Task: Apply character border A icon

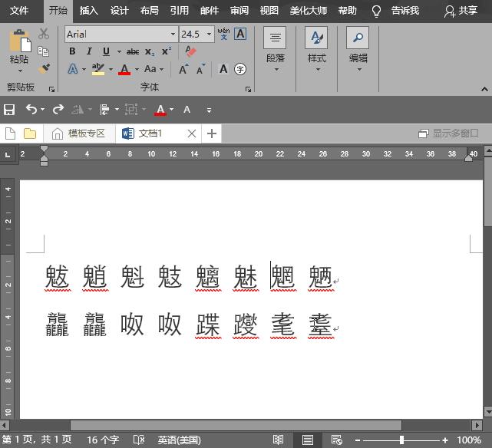Action: (x=240, y=34)
